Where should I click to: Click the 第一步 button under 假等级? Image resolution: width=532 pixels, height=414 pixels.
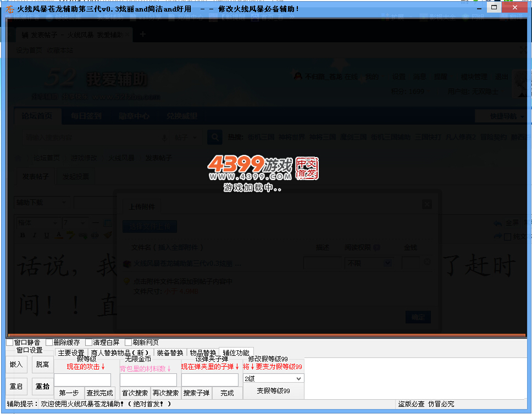[69, 393]
